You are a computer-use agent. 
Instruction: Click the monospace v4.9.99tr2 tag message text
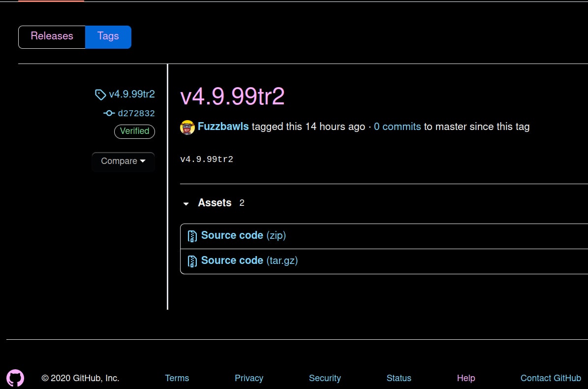pos(207,160)
